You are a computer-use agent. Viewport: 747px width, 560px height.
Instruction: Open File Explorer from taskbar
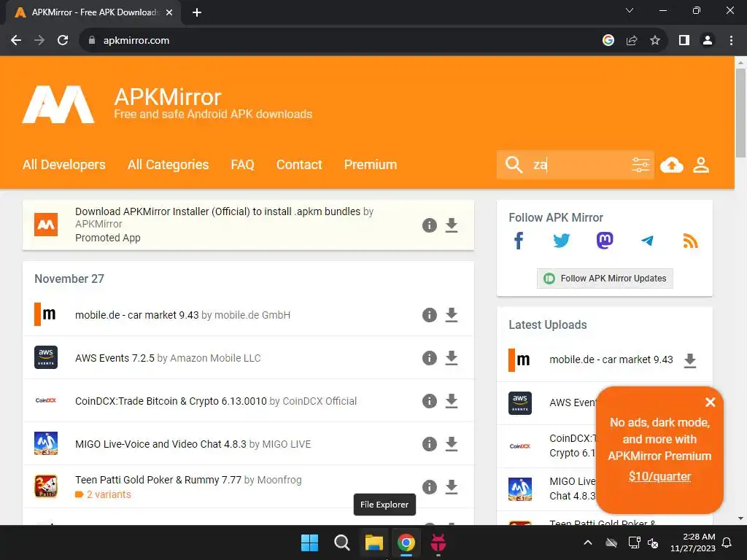tap(374, 542)
